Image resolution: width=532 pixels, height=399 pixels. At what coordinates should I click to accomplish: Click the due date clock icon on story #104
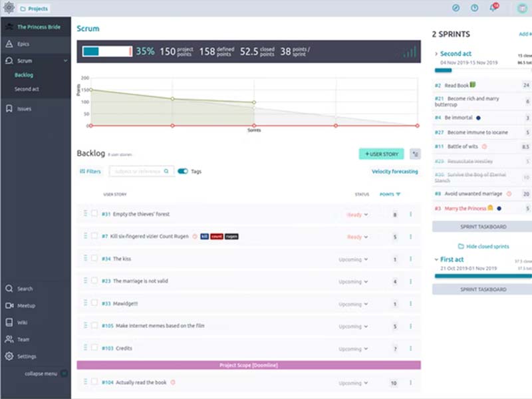click(x=173, y=382)
